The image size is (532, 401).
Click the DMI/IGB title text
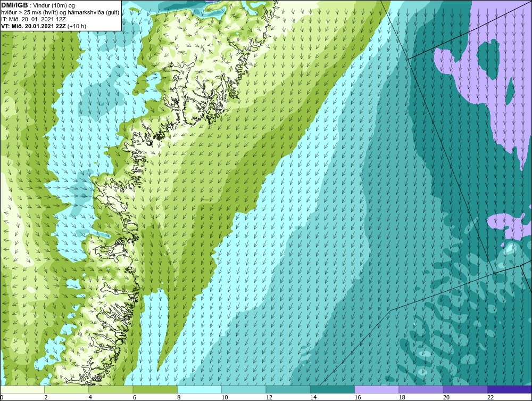coord(14,5)
